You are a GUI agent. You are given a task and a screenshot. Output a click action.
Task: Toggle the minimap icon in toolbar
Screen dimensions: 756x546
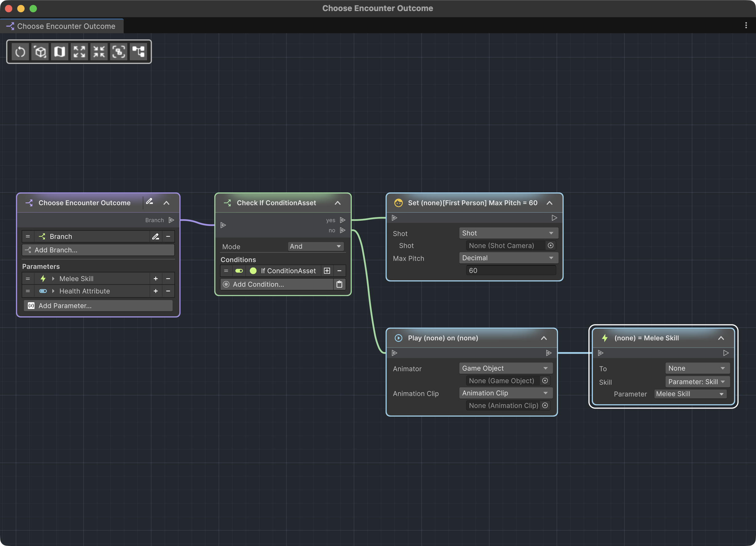[60, 52]
